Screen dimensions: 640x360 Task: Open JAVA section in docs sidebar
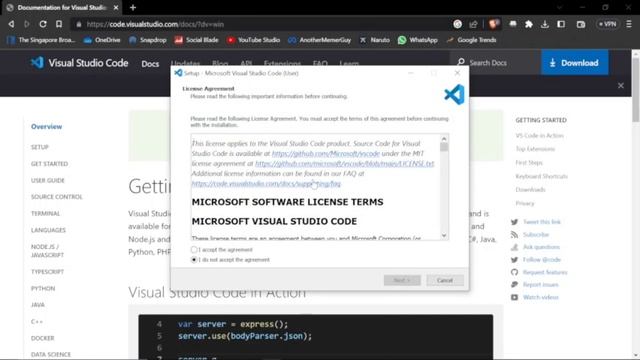[38, 305]
